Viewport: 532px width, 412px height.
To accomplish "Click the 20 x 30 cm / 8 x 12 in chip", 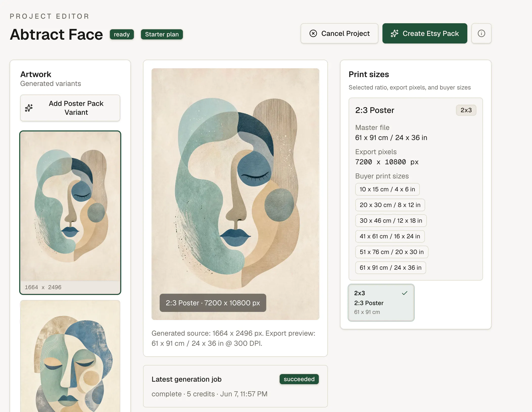I will 390,205.
